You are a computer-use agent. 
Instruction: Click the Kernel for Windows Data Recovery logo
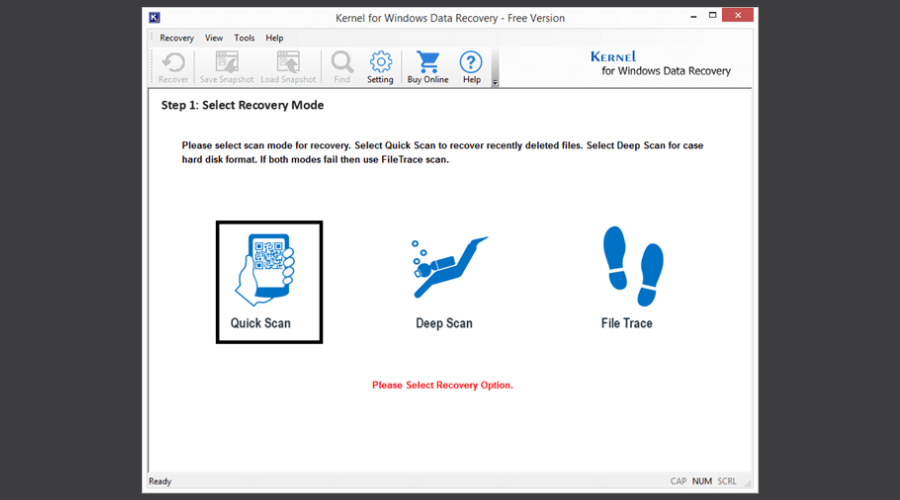[x=661, y=64]
